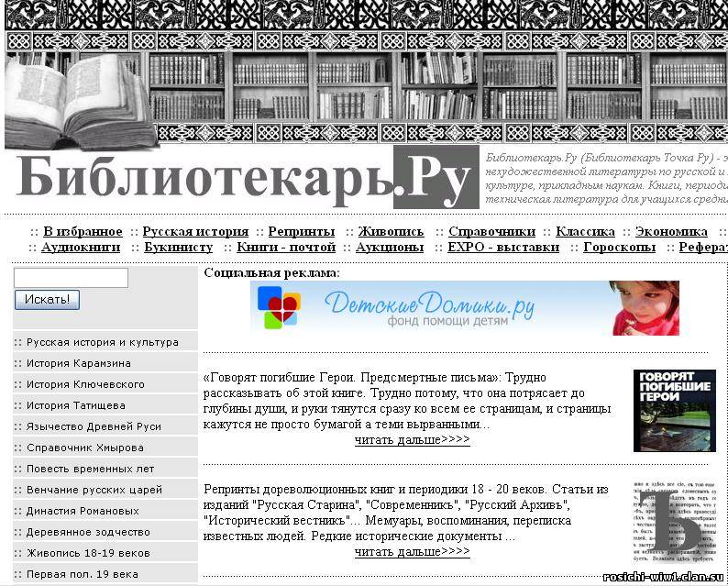The height and width of the screenshot is (586, 728).
Task: Click читать дальше under Репринты article
Action: click(413, 552)
